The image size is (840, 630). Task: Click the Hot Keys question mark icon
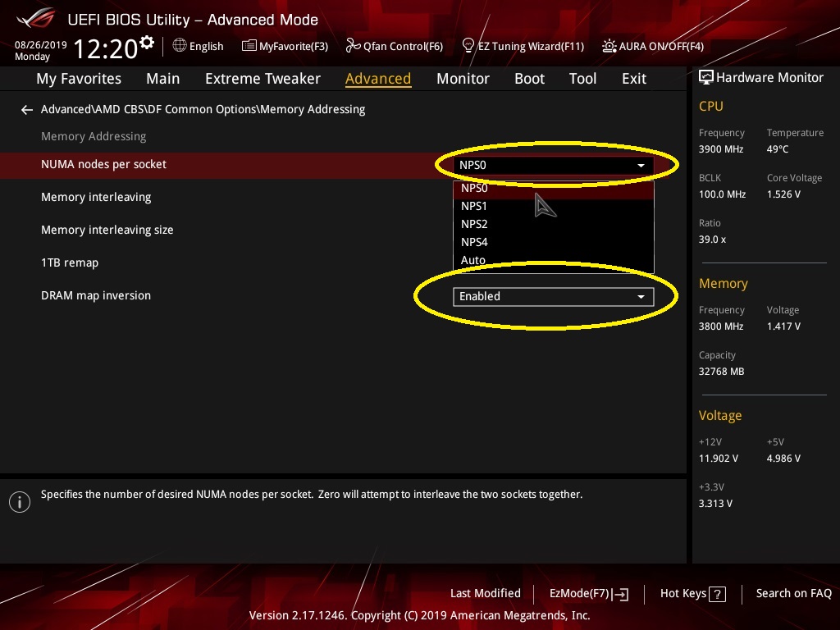coord(717,594)
